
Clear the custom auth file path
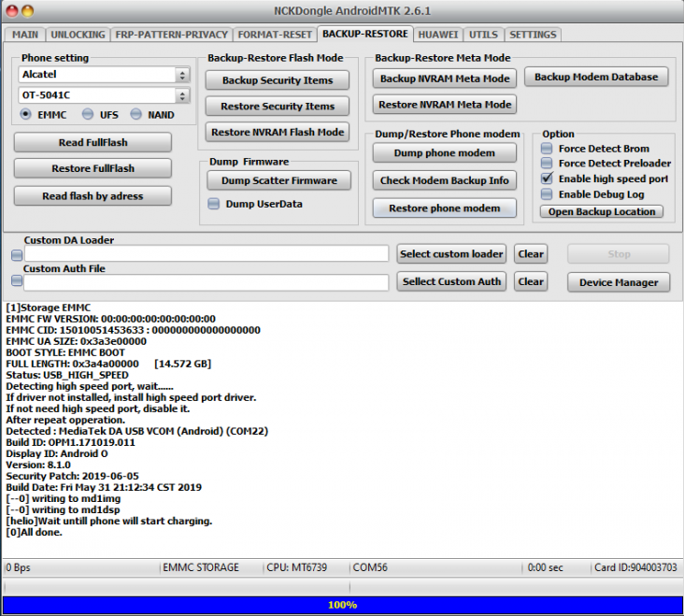pos(531,281)
